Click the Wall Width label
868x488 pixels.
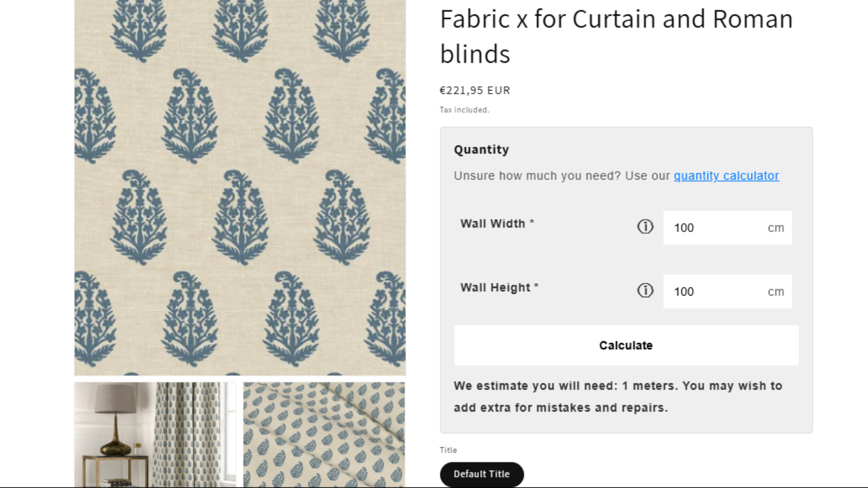[x=493, y=223]
